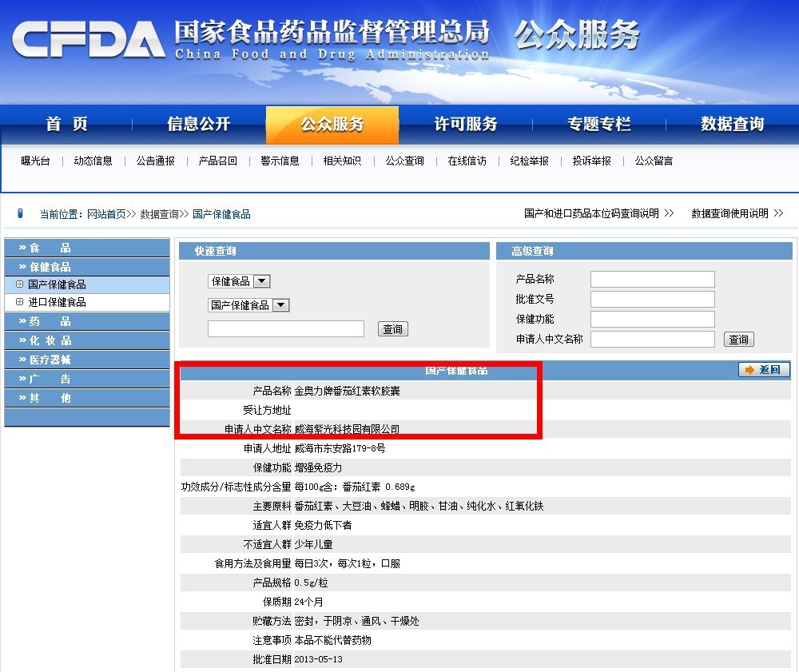Image resolution: width=799 pixels, height=672 pixels.
Task: Click the 免疫力低下者 suitable group value
Action: point(323,525)
